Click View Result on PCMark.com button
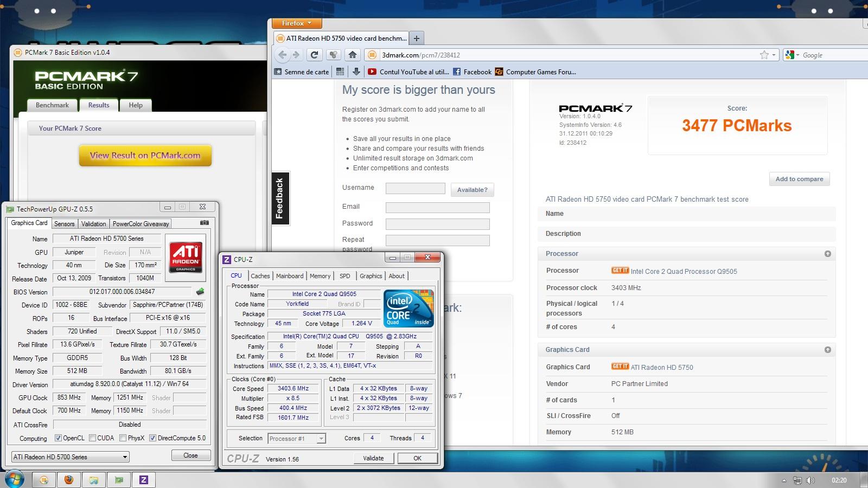Image resolution: width=868 pixels, height=488 pixels. (x=145, y=156)
